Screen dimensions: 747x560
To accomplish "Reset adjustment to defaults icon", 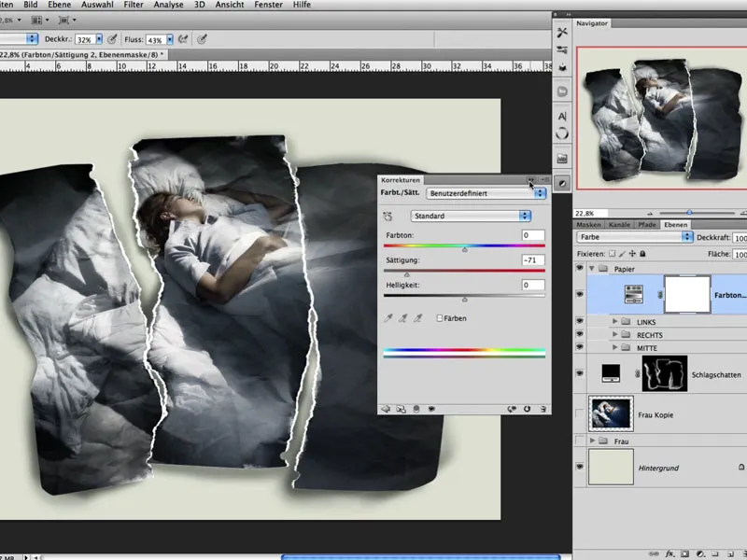I will (x=527, y=409).
